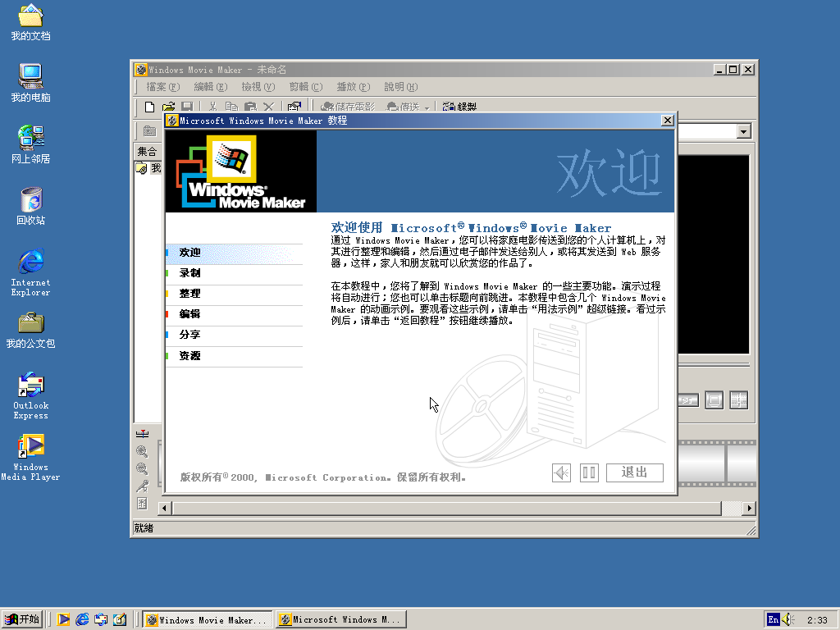Select the 我 collection tree item

150,168
